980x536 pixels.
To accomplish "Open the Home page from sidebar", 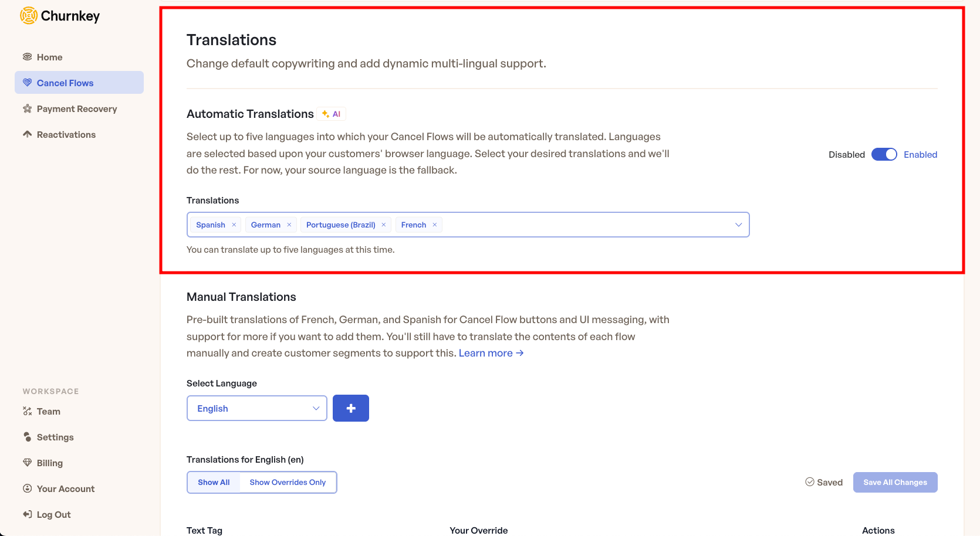I will point(49,56).
